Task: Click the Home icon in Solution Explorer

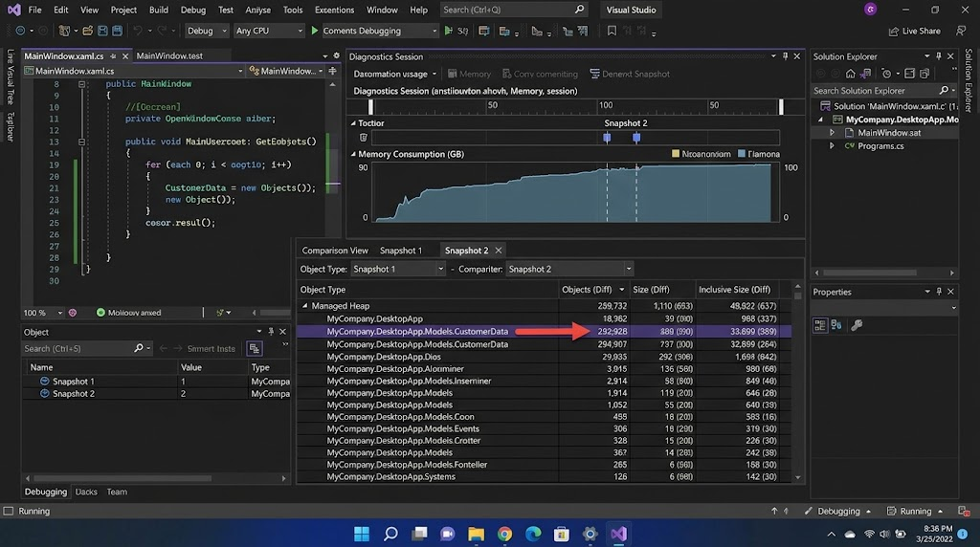Action: point(851,74)
